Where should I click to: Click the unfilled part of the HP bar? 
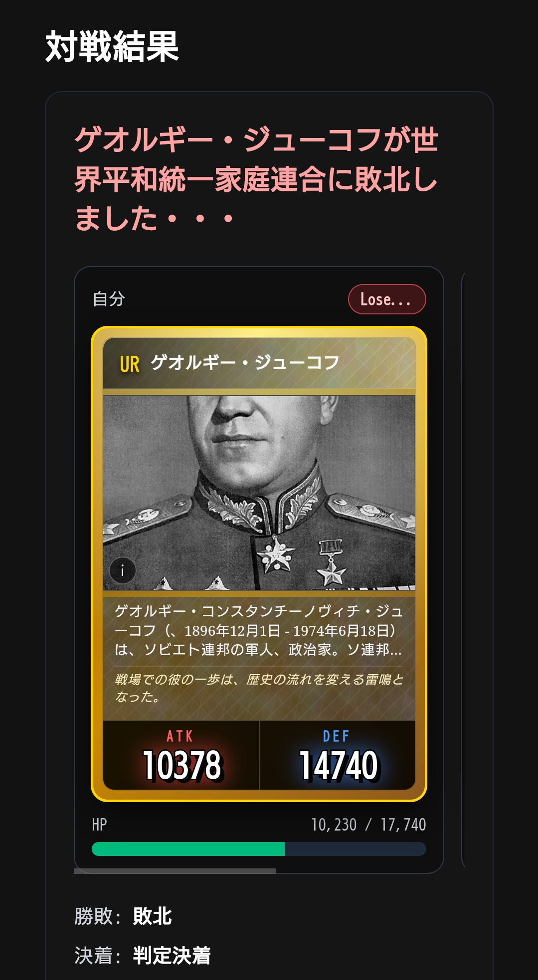click(356, 849)
